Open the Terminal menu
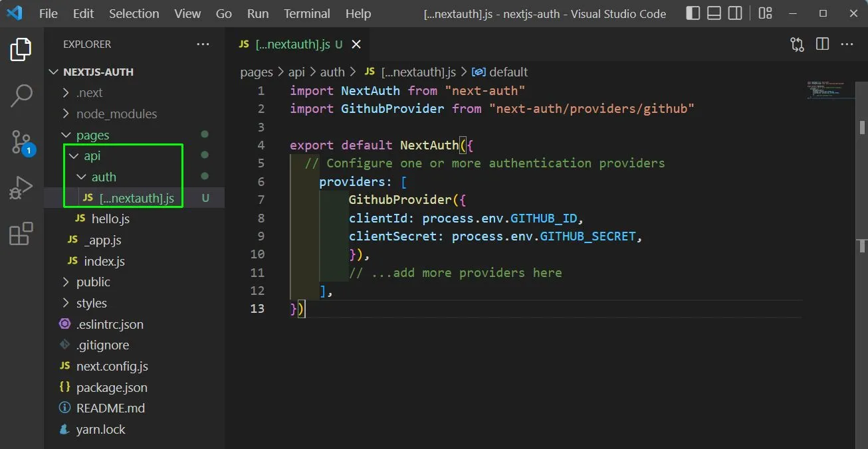The width and height of the screenshot is (868, 449). tap(307, 13)
